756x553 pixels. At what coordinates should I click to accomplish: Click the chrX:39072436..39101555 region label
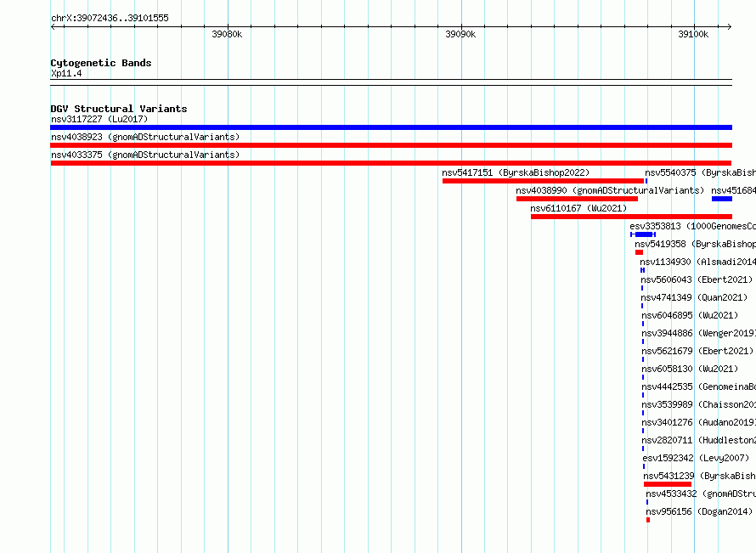(x=110, y=19)
